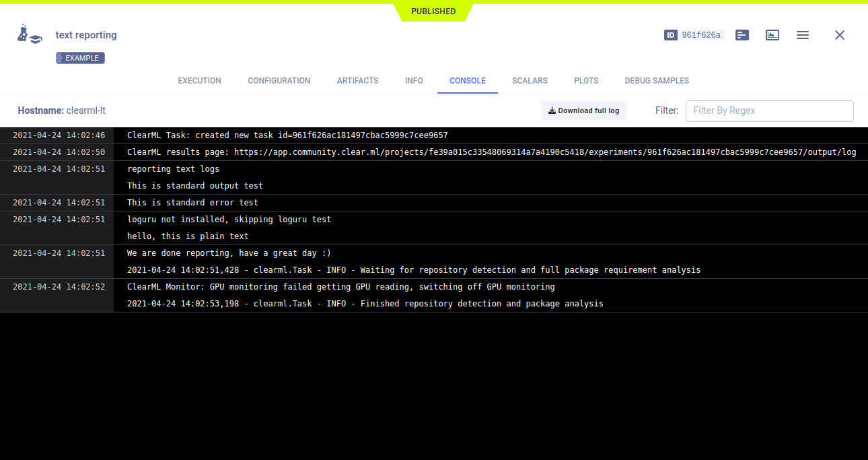Focus the Filter By Regex field
Image resolution: width=868 pixels, height=460 pixels.
[x=769, y=110]
